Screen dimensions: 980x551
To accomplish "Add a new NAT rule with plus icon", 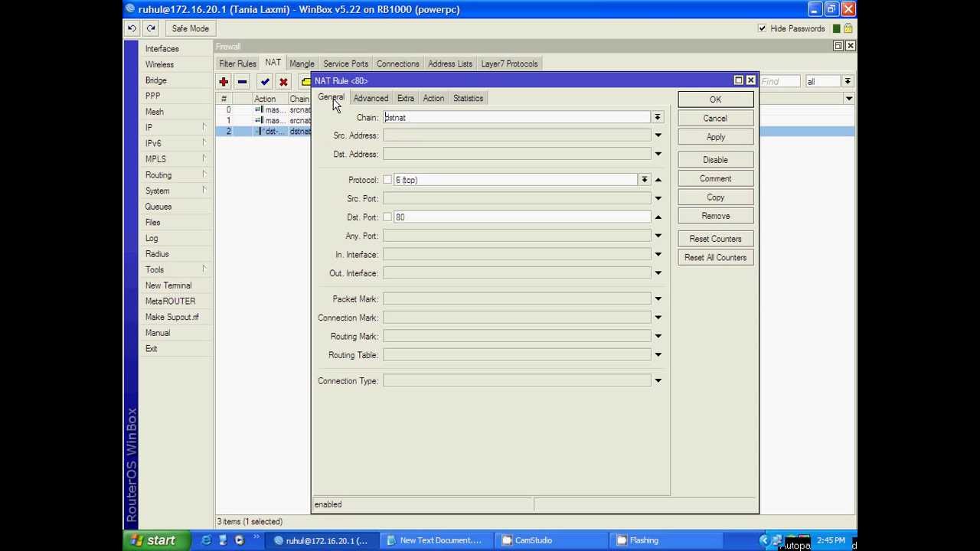I will pyautogui.click(x=224, y=81).
